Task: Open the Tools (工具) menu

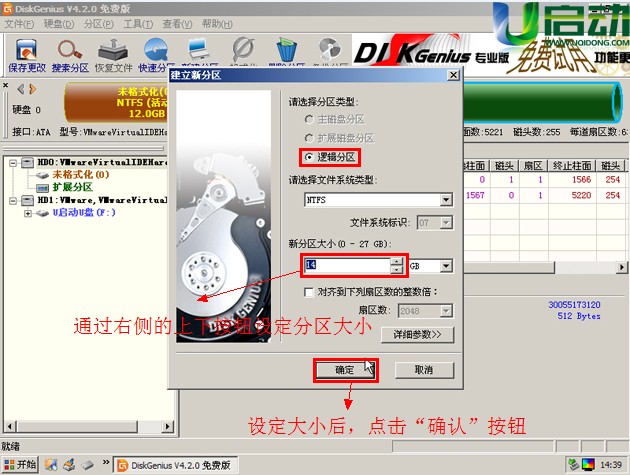Action: tap(138, 24)
